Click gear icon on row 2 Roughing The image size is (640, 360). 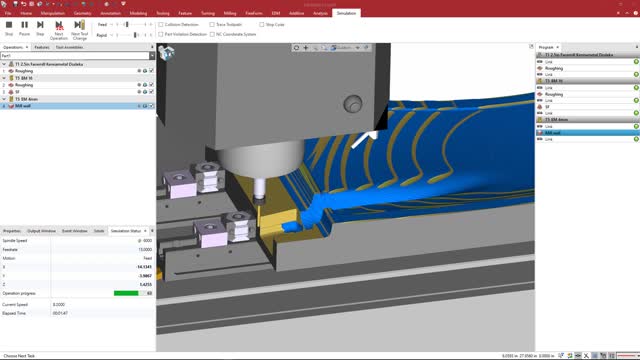tap(139, 85)
